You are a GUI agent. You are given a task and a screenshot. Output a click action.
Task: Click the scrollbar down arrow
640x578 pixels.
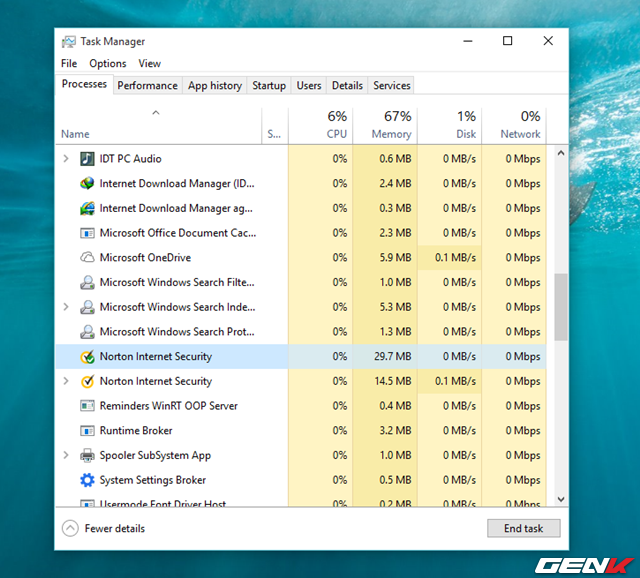pos(561,499)
